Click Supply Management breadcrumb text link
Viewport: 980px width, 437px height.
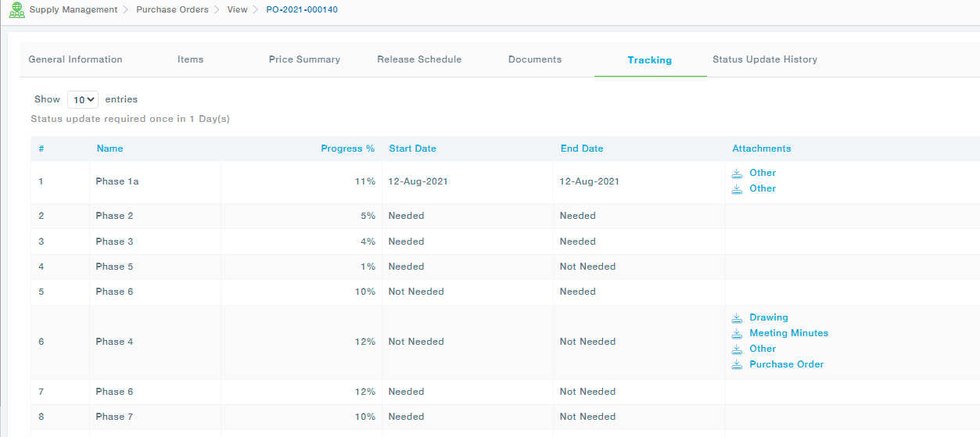(x=74, y=10)
